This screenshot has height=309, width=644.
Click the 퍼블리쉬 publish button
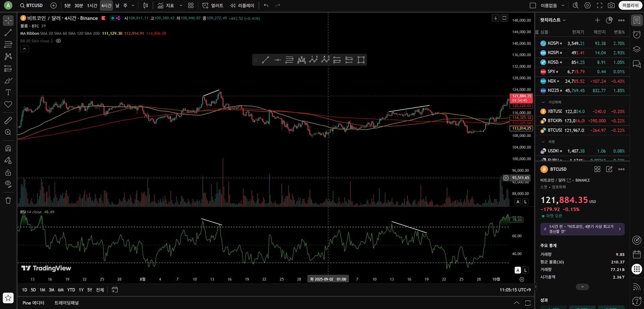click(630, 5)
